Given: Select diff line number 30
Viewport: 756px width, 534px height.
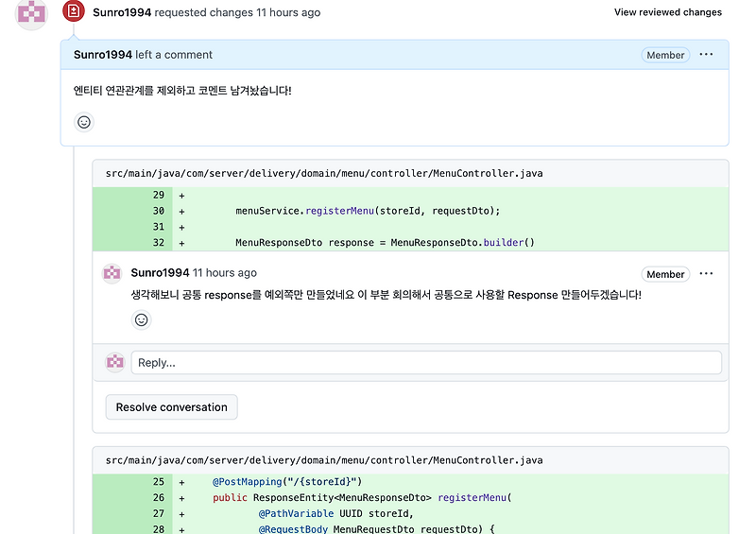Looking at the screenshot, I should point(159,211).
